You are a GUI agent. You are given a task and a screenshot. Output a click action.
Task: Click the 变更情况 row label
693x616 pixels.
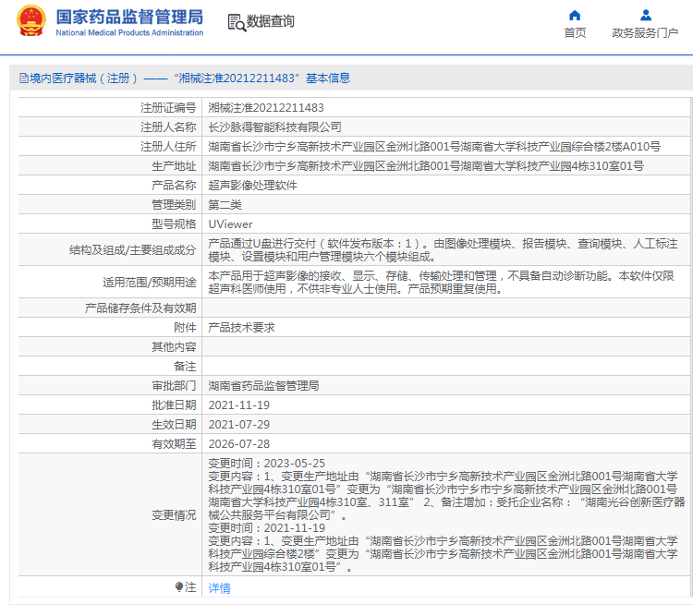pyautogui.click(x=174, y=515)
